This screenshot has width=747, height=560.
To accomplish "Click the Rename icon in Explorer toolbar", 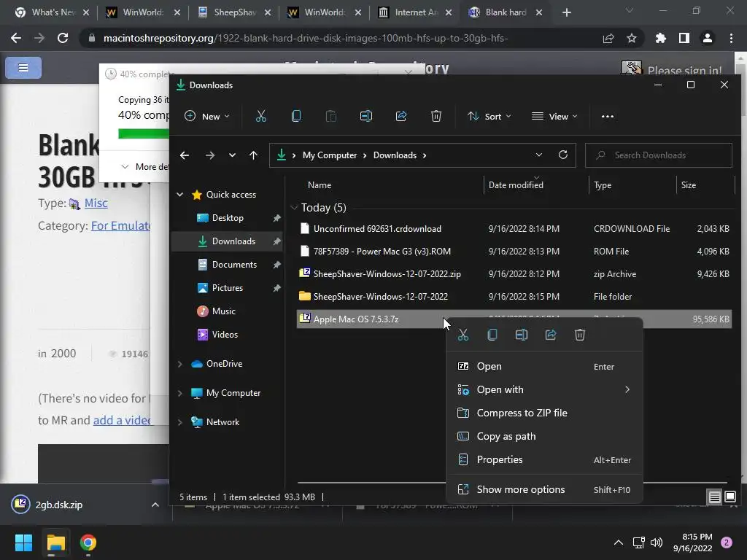I will pos(366,116).
